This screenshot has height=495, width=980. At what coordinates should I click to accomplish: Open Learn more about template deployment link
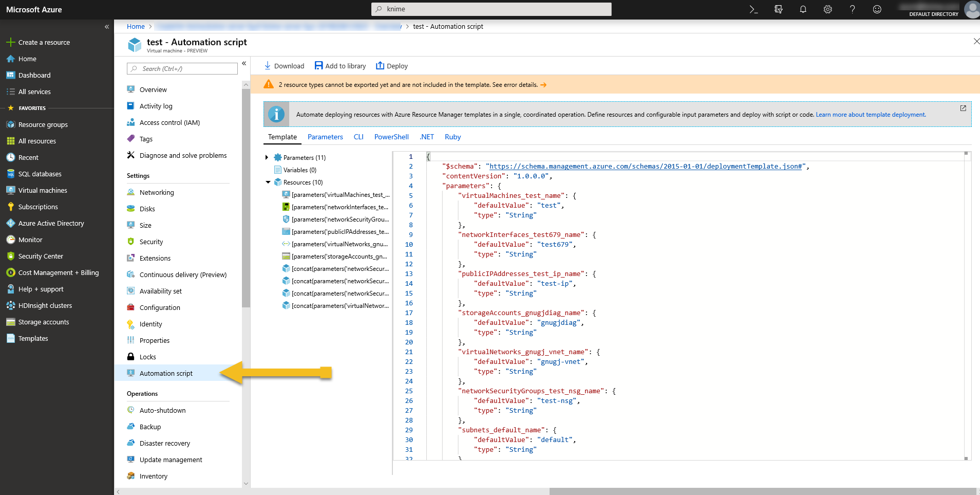click(871, 115)
